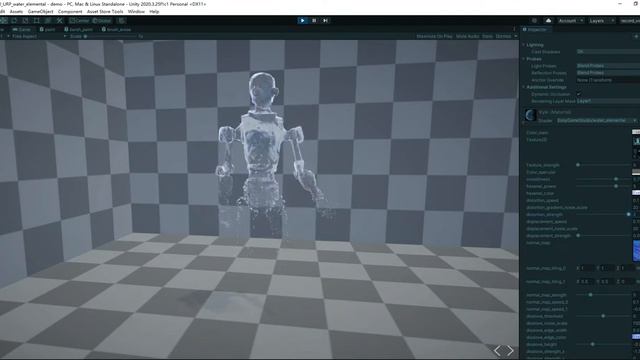Open the Component menu
The image size is (640, 360).
coord(70,11)
